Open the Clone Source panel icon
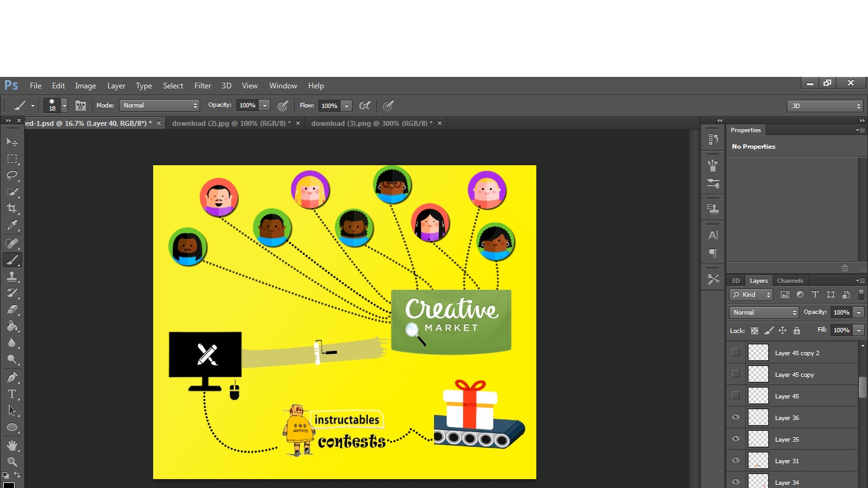The image size is (868, 488). (713, 208)
